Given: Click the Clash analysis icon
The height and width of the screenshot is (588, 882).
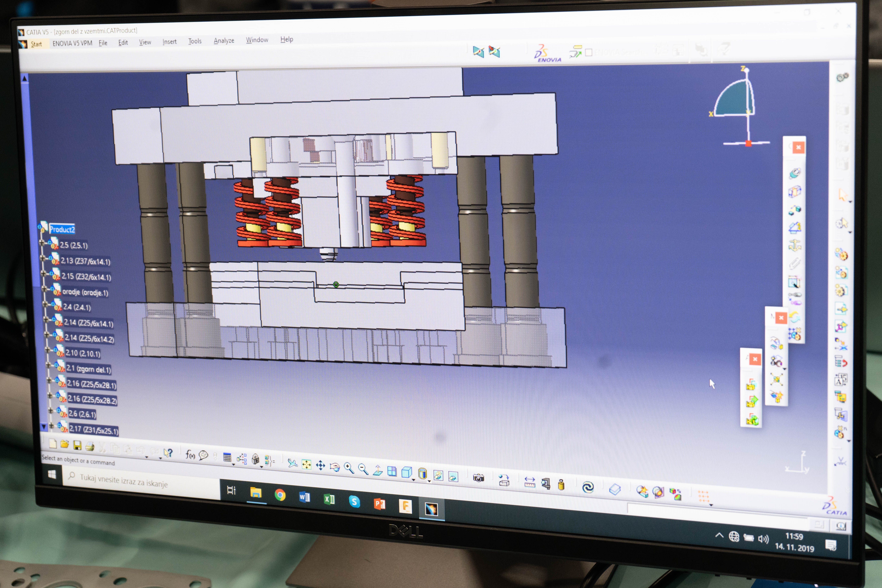Looking at the screenshot, I should click(642, 491).
